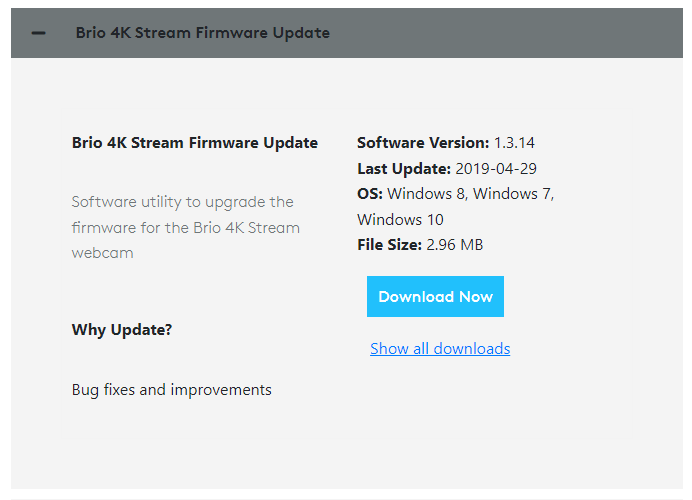Click the "Software Version:" label
Image resolution: width=692 pixels, height=500 pixels.
pyautogui.click(x=423, y=143)
